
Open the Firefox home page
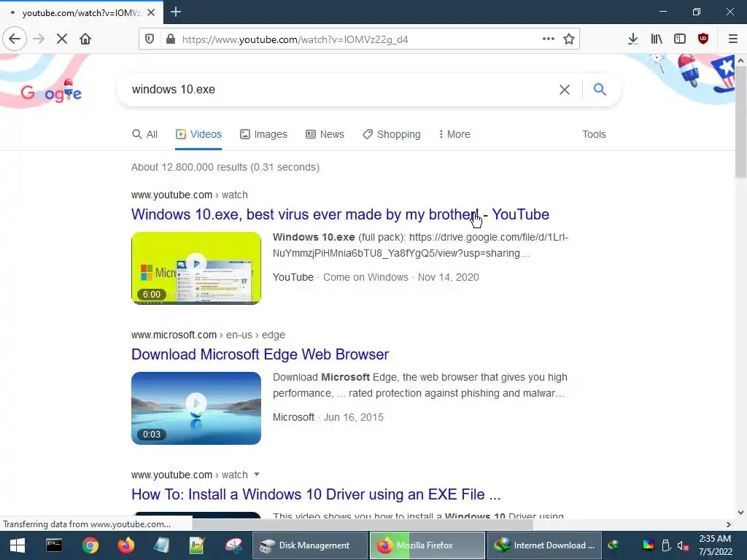[x=85, y=39]
